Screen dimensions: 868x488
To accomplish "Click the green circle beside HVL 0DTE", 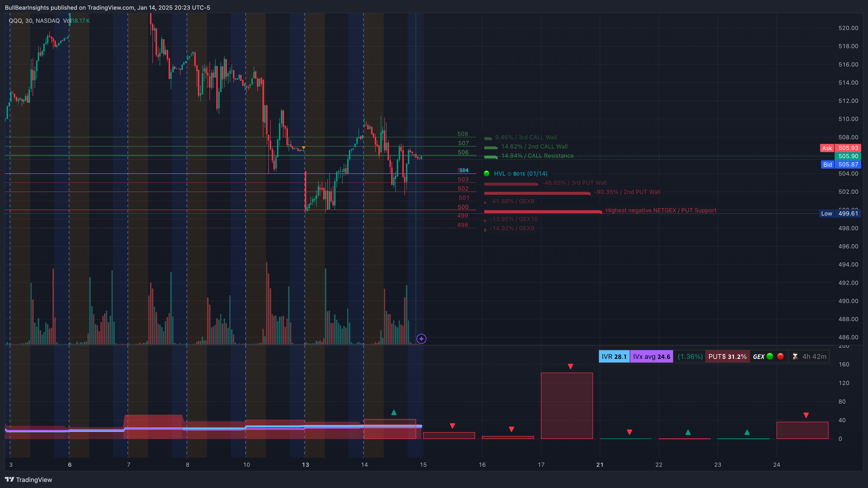I will pyautogui.click(x=486, y=173).
